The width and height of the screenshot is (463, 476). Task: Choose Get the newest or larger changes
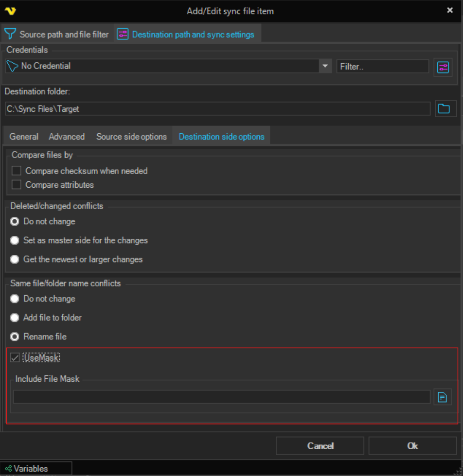(x=15, y=259)
